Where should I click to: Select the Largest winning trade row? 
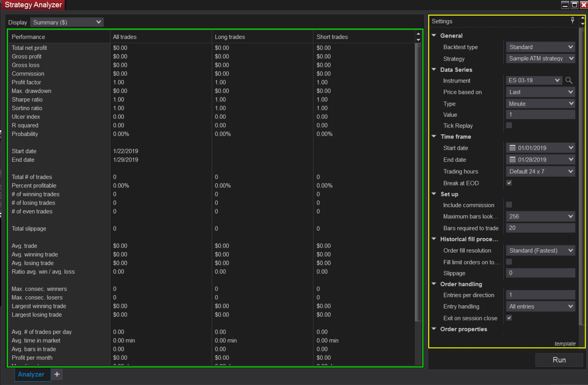click(x=212, y=306)
